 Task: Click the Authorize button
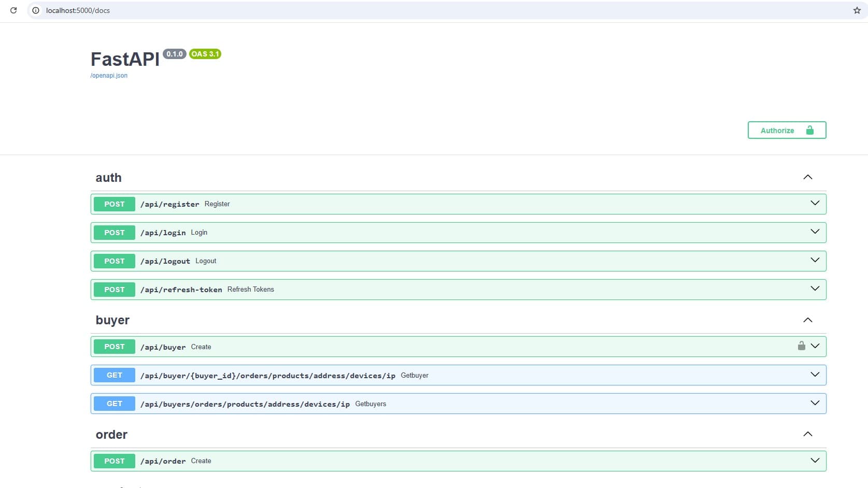click(x=787, y=130)
